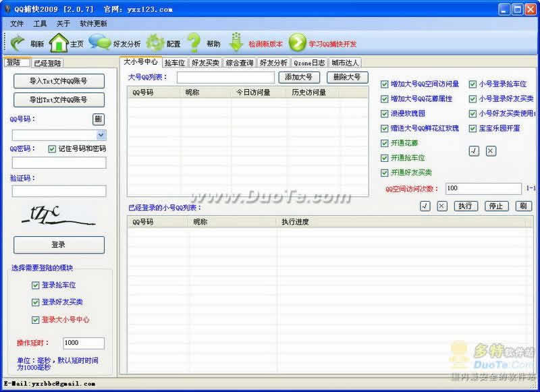
Task: Click 导入Txt文件QQ账号 button
Action: click(x=59, y=81)
